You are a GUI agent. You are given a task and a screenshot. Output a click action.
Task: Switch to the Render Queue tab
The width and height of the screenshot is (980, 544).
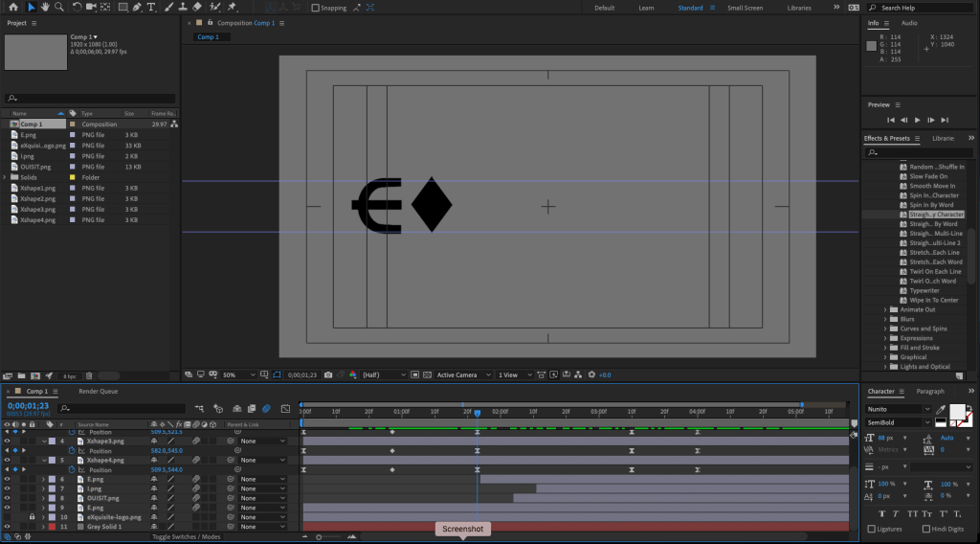click(98, 391)
